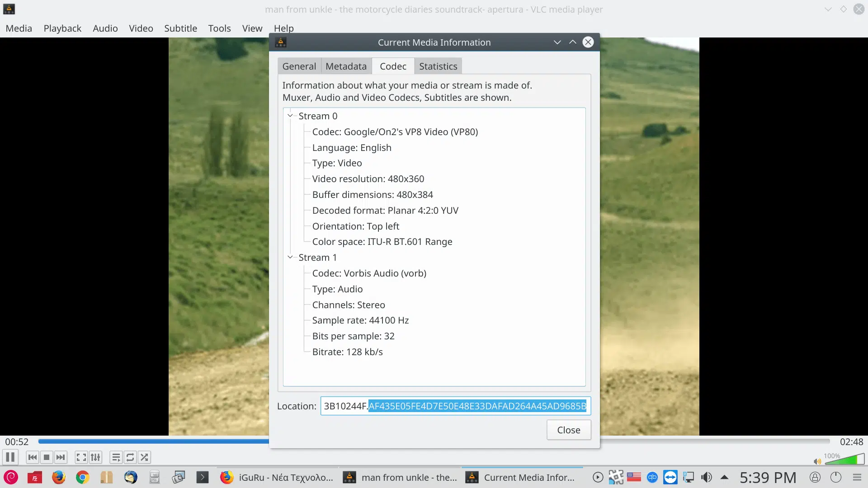Mute audio via VLC speaker icon
The image size is (868, 488).
[x=817, y=461]
